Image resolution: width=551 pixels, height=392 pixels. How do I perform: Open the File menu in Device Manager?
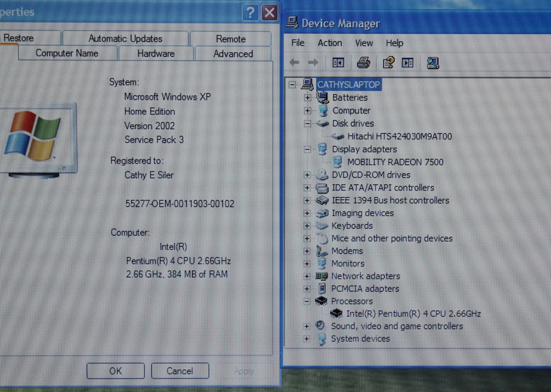298,43
